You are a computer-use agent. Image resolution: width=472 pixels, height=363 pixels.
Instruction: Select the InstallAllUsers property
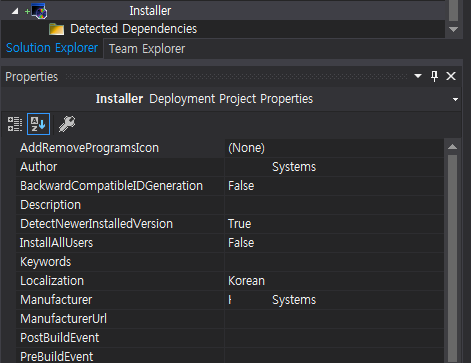click(x=120, y=243)
